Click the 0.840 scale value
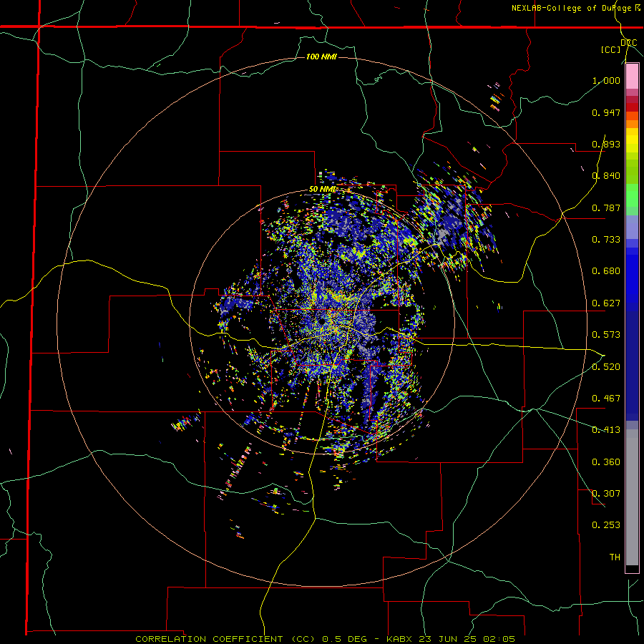Image resolution: width=644 pixels, height=644 pixels. [x=606, y=176]
